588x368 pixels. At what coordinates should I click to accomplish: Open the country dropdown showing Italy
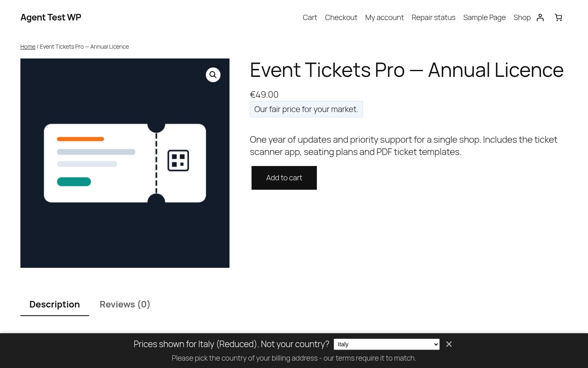coord(387,344)
